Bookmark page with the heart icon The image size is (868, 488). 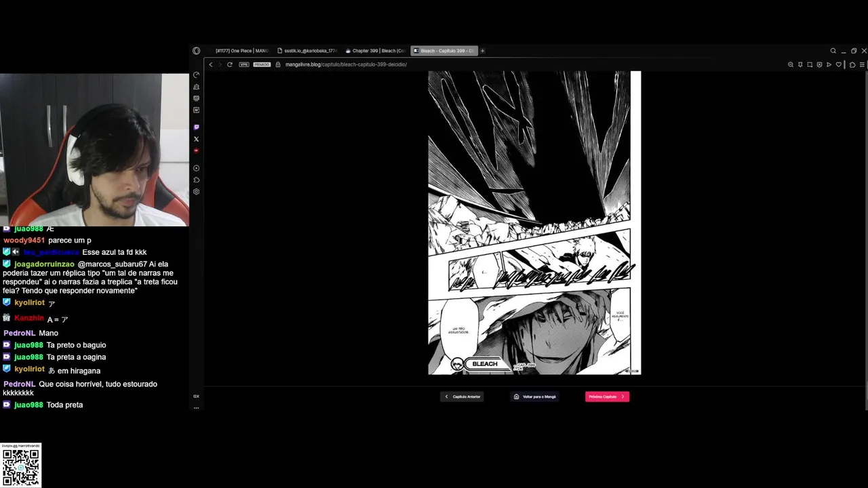click(839, 64)
